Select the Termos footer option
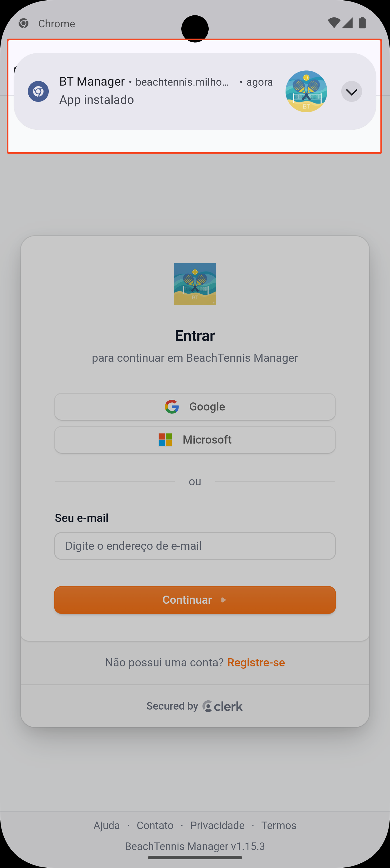The image size is (390, 868). pyautogui.click(x=279, y=825)
